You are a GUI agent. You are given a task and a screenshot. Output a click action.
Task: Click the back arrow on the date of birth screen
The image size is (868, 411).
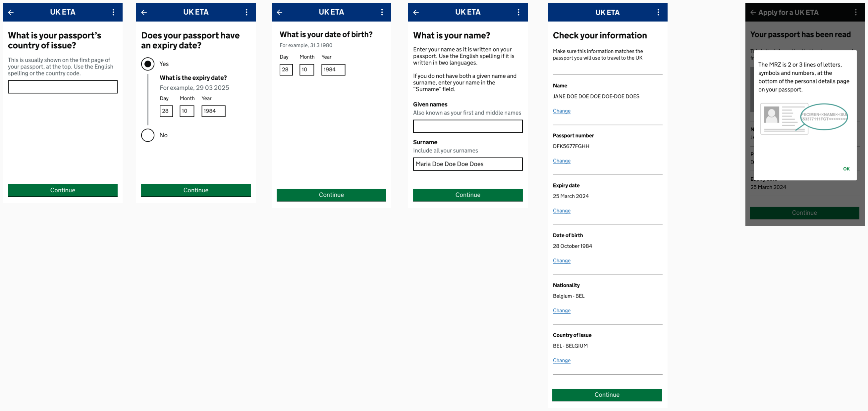pos(280,12)
